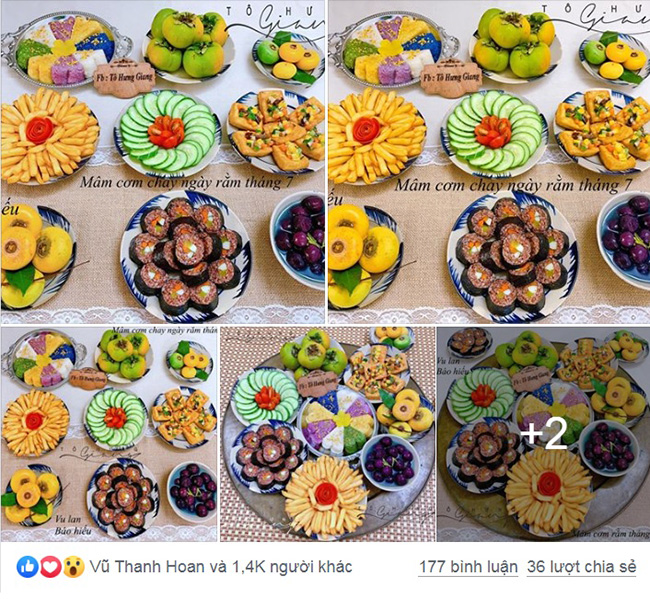
Task: Click the colorful sticky rice tray in top-left photo
Action: 65,49
